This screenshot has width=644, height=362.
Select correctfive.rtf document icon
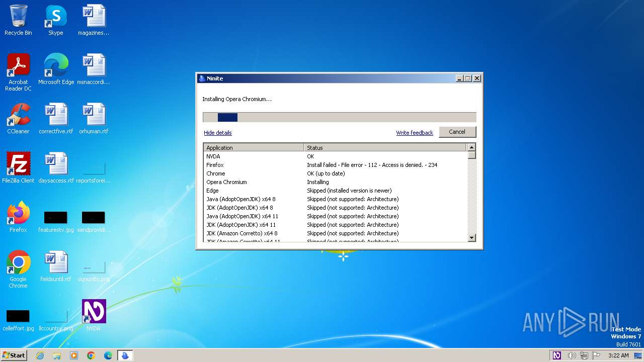tap(56, 119)
